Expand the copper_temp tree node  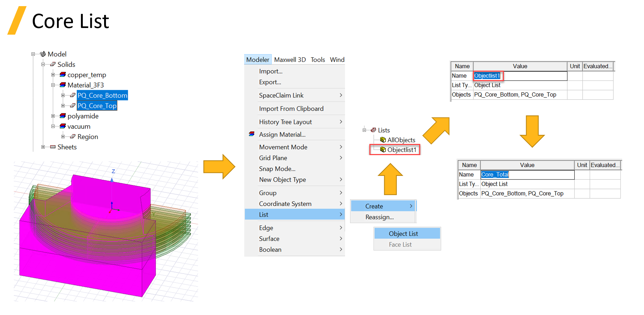tap(53, 75)
